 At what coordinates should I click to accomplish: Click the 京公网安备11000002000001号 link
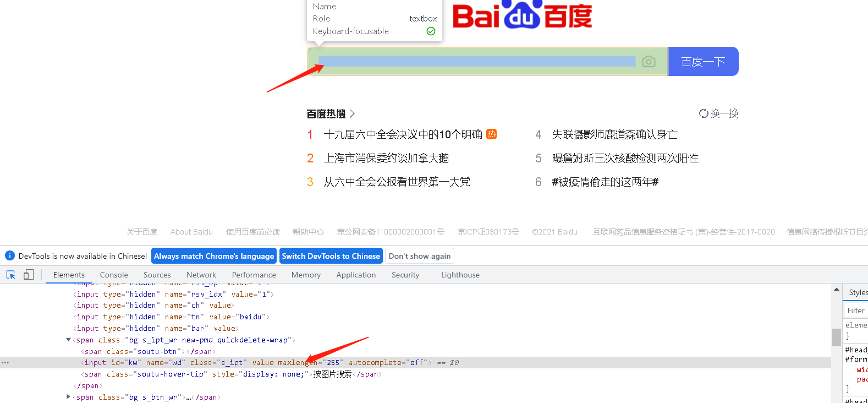[x=391, y=232]
